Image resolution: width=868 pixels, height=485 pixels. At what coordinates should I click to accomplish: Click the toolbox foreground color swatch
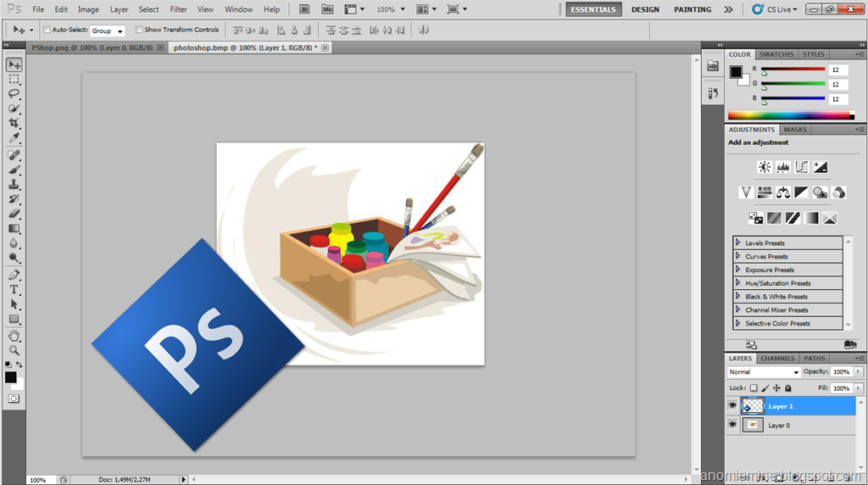pyautogui.click(x=10, y=377)
